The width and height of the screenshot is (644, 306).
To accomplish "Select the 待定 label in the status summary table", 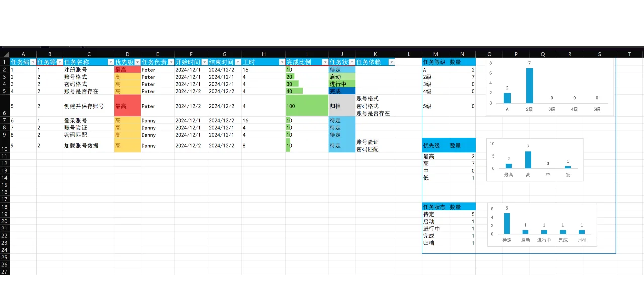I will click(436, 214).
